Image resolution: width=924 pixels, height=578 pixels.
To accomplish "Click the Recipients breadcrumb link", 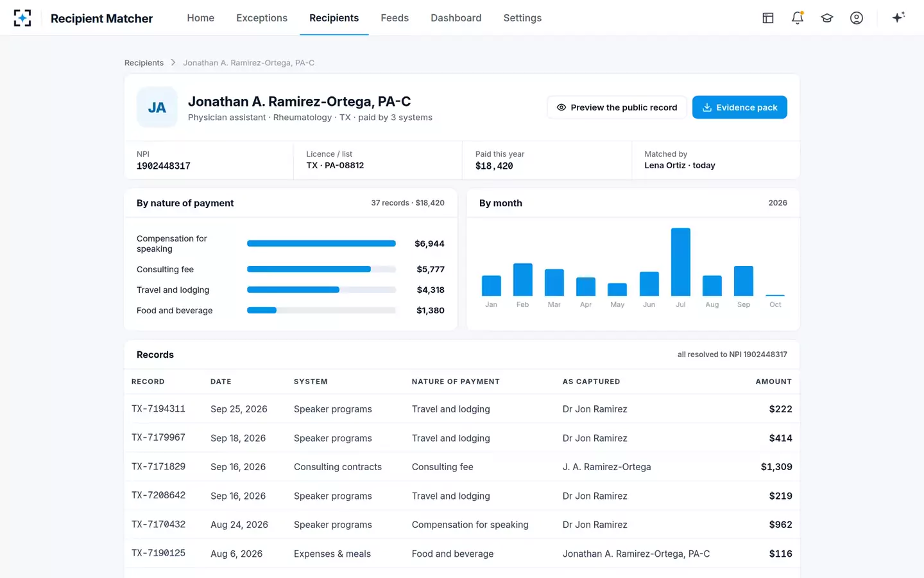I will [x=144, y=63].
